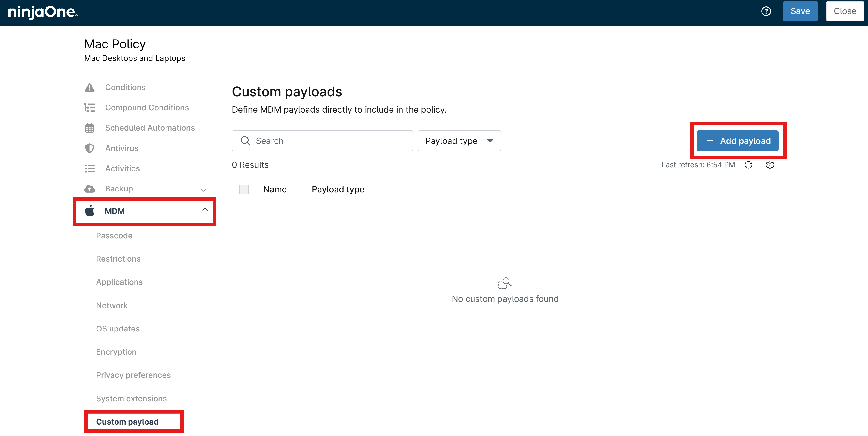Screen dimensions: 868x436
Task: Click the Last refresh: 6:54 PM text
Action: pyautogui.click(x=698, y=165)
